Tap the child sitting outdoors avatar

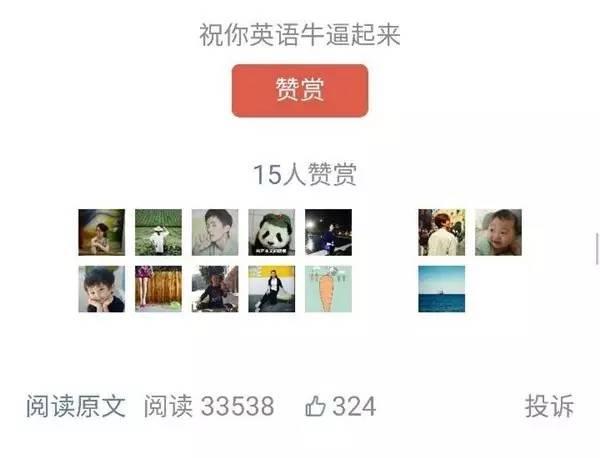(215, 289)
